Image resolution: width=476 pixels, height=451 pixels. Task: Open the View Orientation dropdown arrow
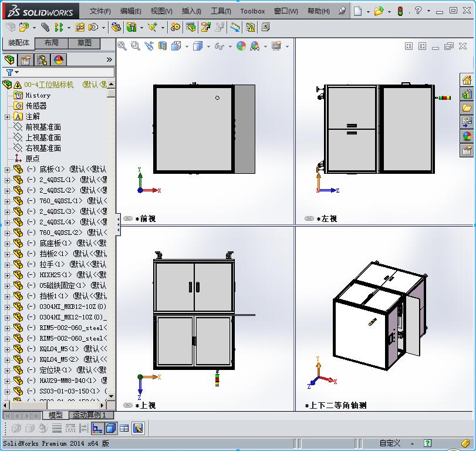187,46
